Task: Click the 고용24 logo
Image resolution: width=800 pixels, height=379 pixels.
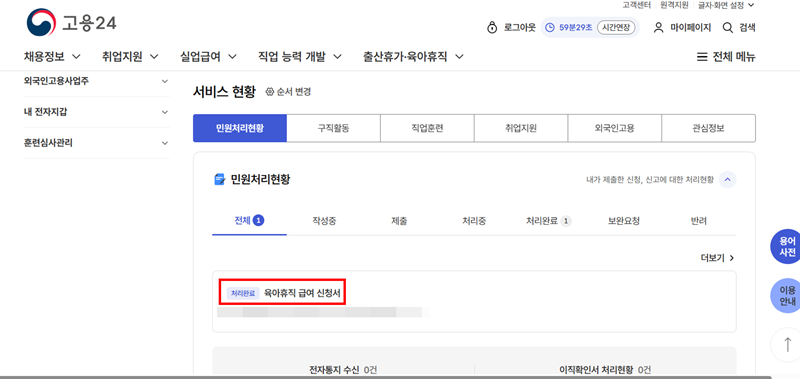Action: click(72, 22)
